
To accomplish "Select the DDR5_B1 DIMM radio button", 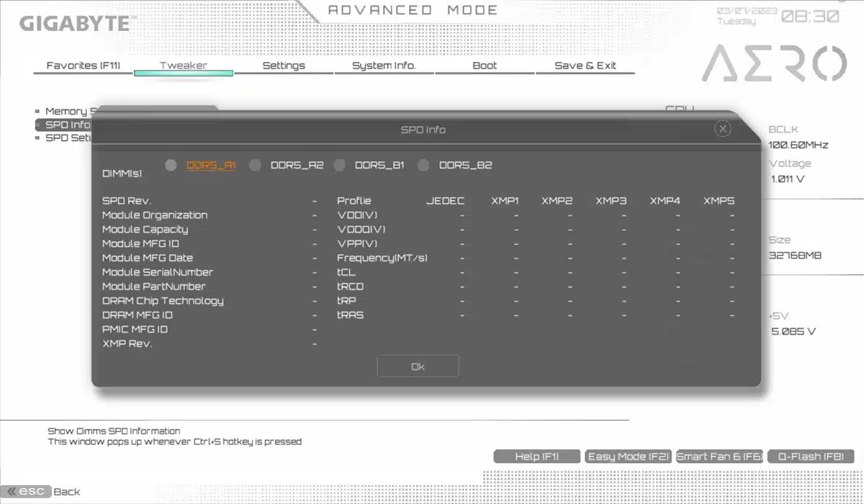I will tap(339, 165).
